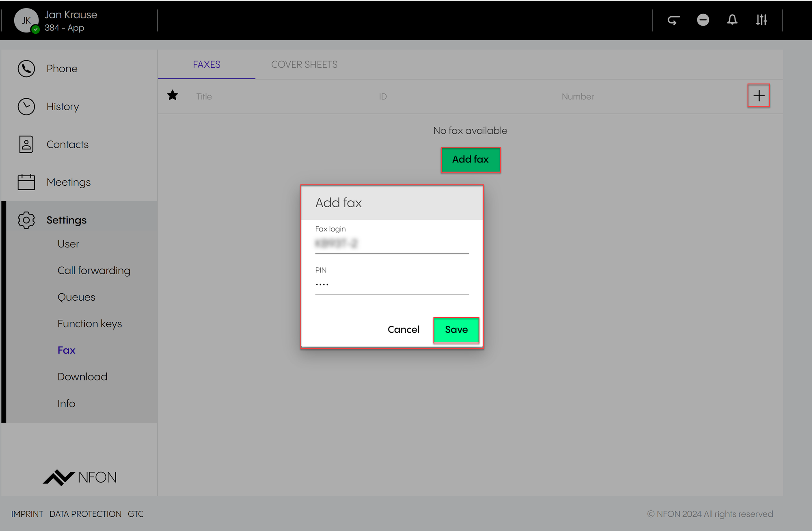Open Call forwarding settings
This screenshot has width=812, height=531.
click(x=94, y=271)
